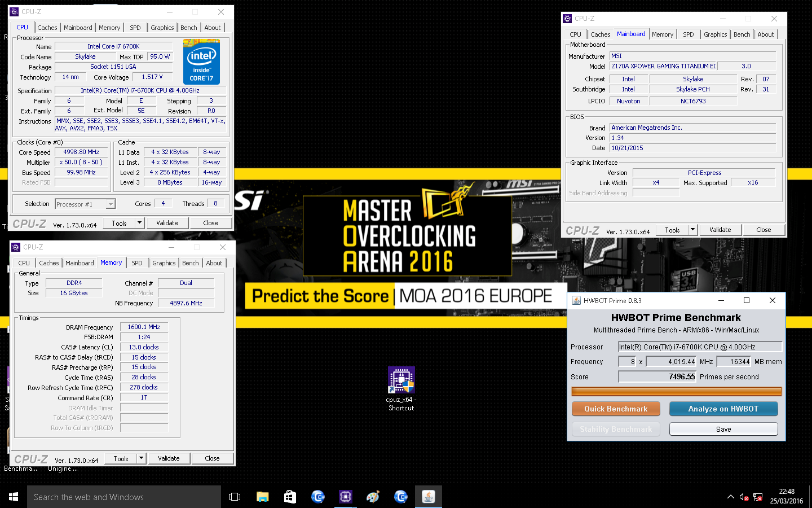Click Validate in the Mainboard window

(x=720, y=230)
